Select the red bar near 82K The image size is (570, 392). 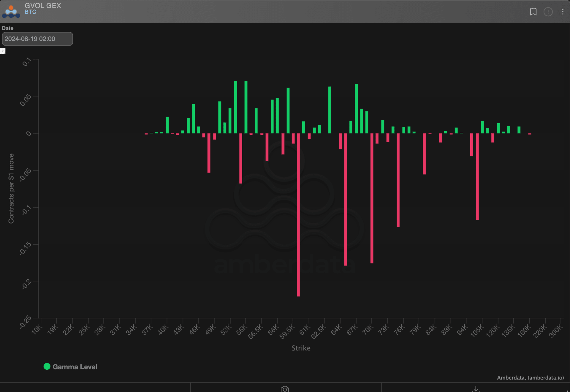click(425, 154)
